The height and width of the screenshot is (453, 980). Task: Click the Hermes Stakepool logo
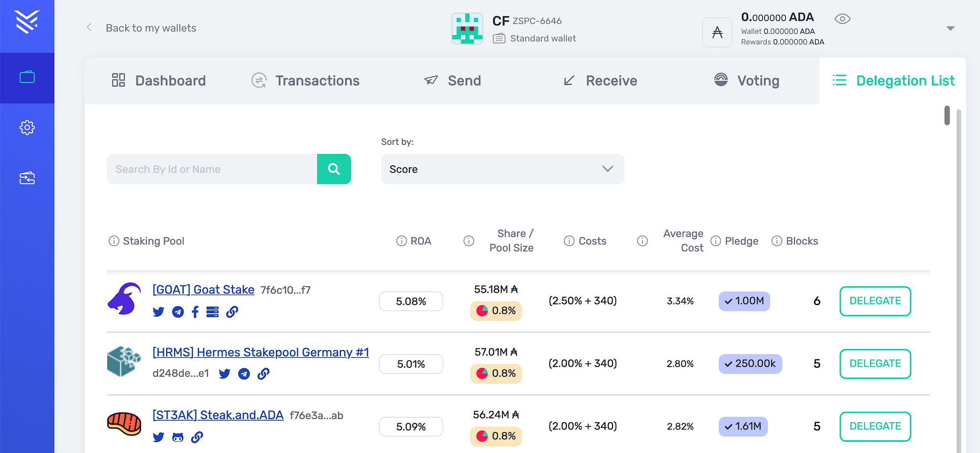point(124,361)
